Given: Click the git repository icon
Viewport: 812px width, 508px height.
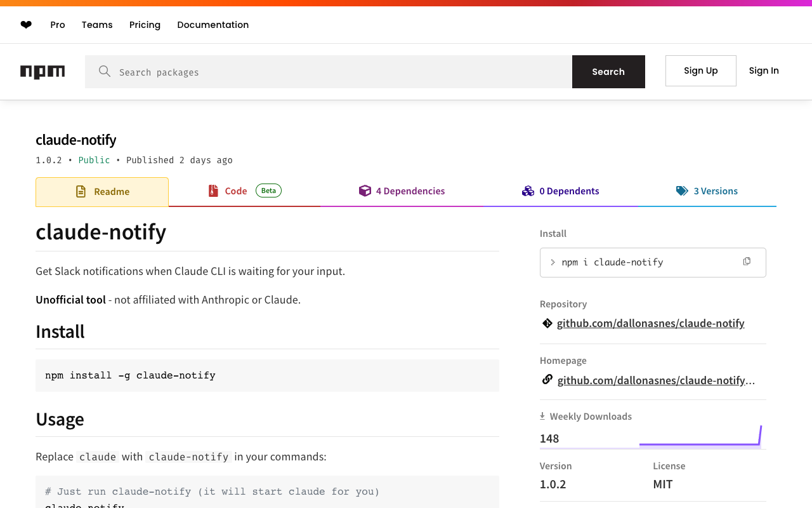Looking at the screenshot, I should 547,323.
